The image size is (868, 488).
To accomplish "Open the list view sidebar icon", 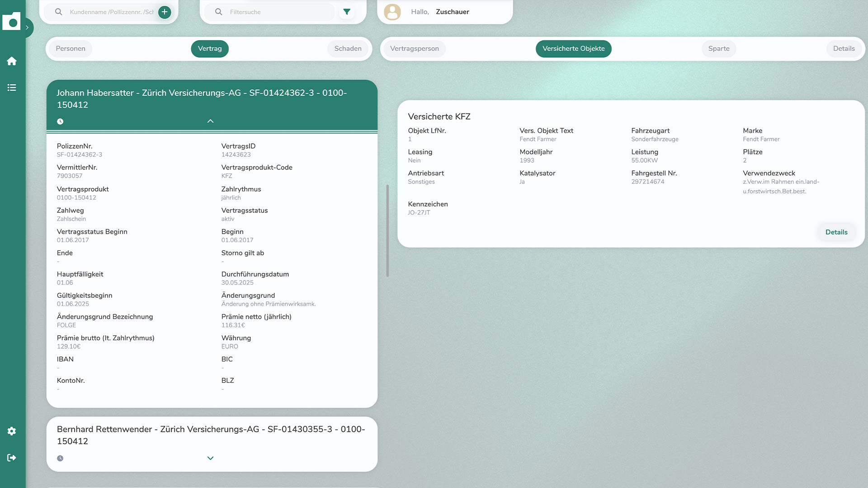I will point(12,88).
